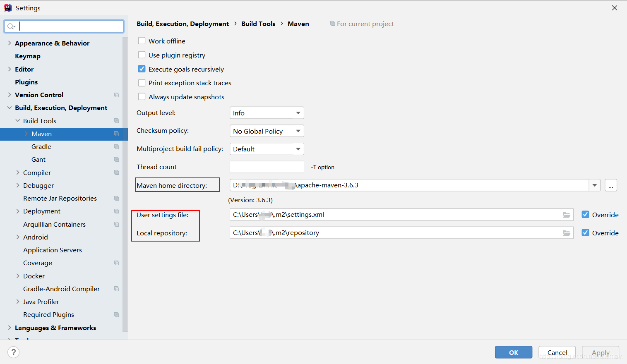This screenshot has height=364, width=627.
Task: Uncheck Execute goals recursively
Action: click(x=142, y=69)
